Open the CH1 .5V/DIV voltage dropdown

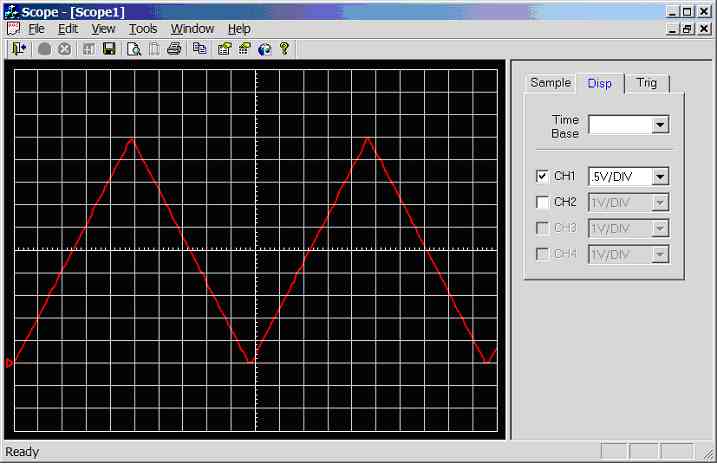coord(659,177)
